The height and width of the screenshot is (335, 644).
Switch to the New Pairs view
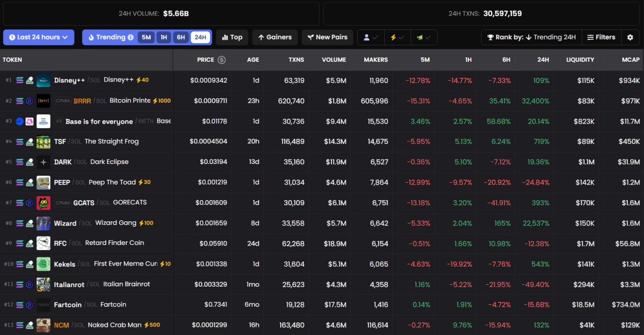tap(328, 37)
